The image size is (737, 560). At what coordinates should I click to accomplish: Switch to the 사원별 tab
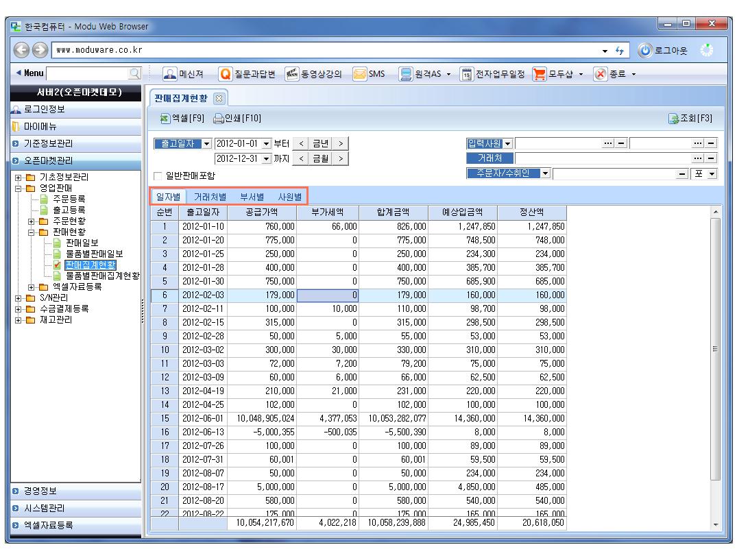(289, 196)
